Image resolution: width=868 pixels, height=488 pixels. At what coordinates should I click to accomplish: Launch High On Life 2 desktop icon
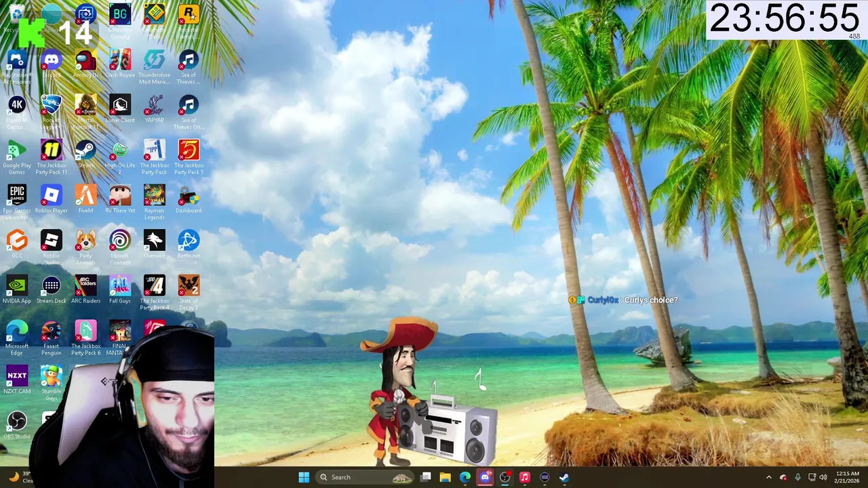click(x=120, y=157)
